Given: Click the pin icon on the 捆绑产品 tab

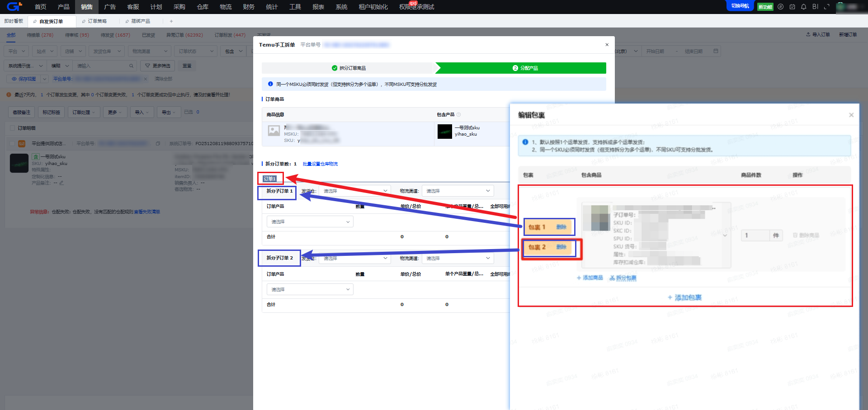Looking at the screenshot, I should (x=127, y=21).
